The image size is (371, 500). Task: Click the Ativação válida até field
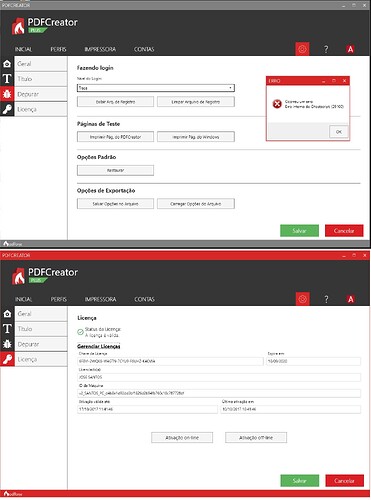click(147, 409)
